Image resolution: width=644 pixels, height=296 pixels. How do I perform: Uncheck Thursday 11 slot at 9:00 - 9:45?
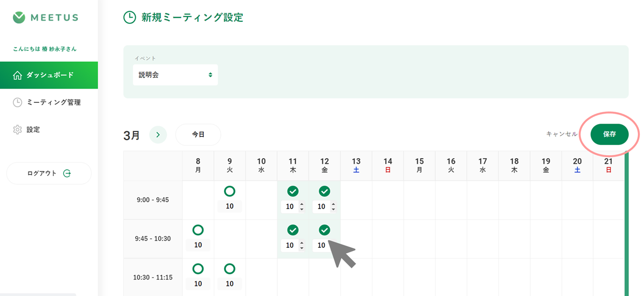[293, 191]
